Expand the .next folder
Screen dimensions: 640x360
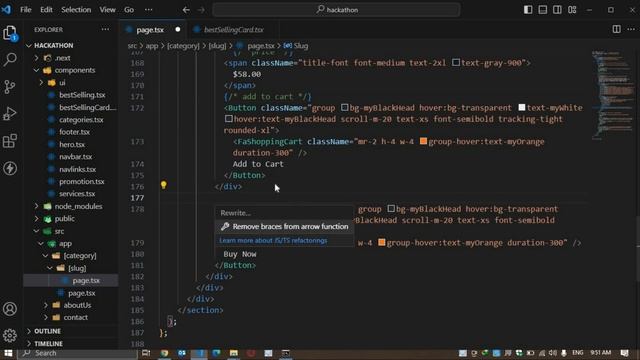(36, 58)
